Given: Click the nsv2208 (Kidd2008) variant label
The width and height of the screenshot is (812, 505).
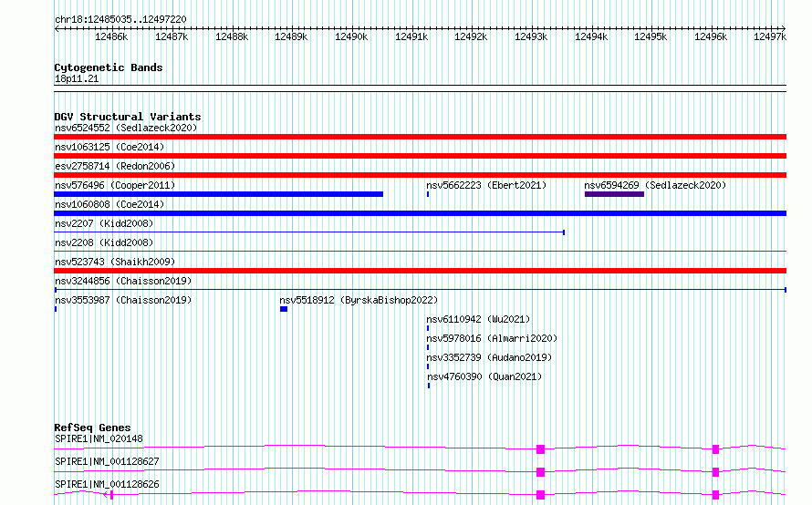Looking at the screenshot, I should (x=104, y=242).
